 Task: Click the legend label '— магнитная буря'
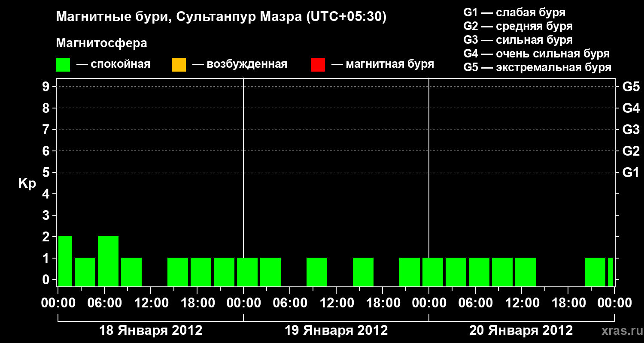[383, 65]
